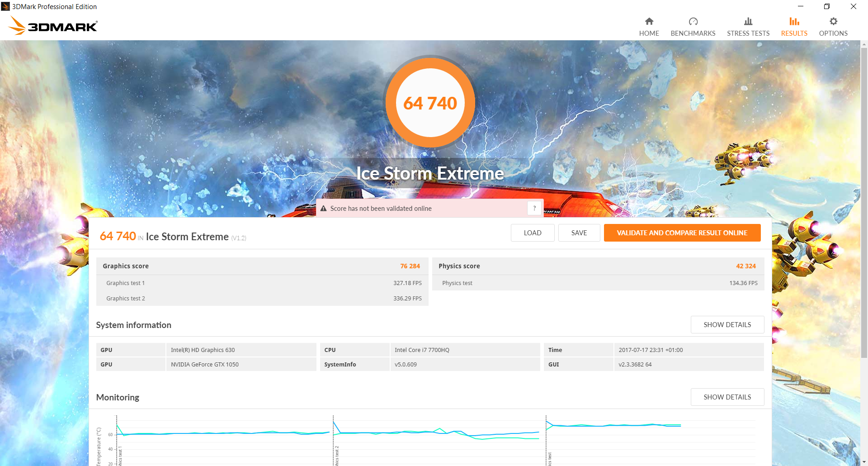Click the vertical scrollbar thumb
868x466 pixels.
pos(864,203)
